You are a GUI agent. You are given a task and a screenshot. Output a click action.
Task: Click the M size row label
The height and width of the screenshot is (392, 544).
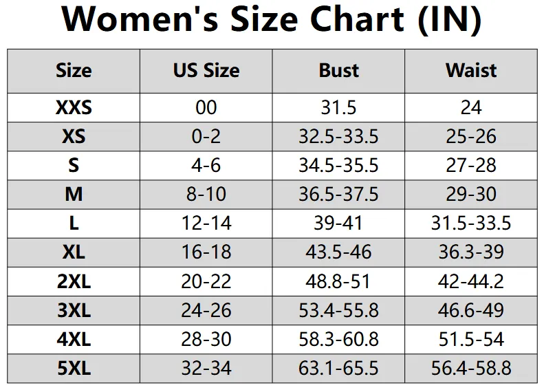click(x=74, y=194)
